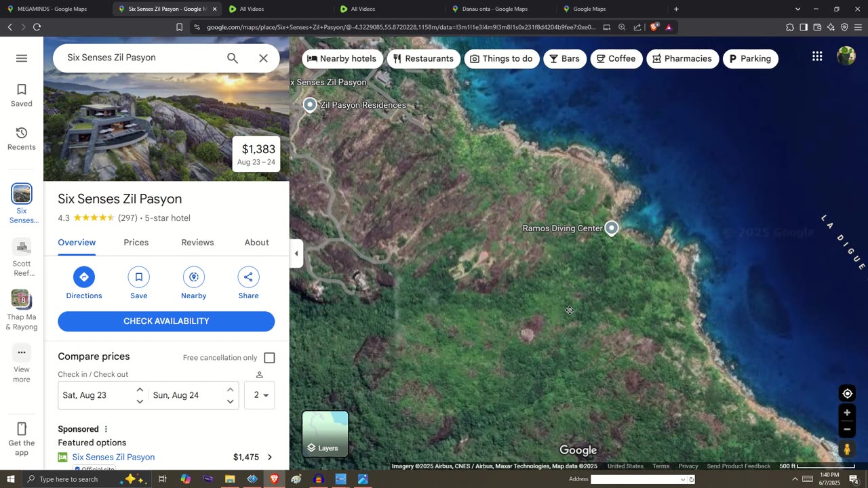Open the taskbar Address dropdown arrow
The image size is (868, 488).
[683, 479]
